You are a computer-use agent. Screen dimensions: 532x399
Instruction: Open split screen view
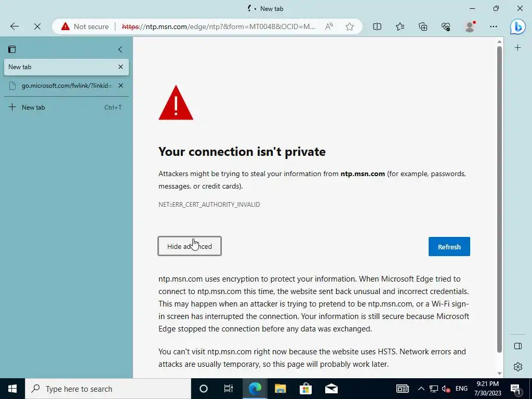point(377,26)
